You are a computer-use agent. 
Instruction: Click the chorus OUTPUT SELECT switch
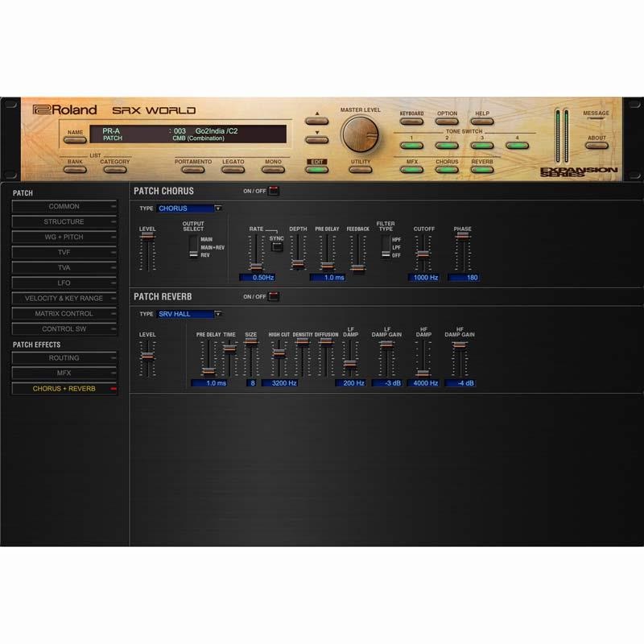click(x=193, y=247)
